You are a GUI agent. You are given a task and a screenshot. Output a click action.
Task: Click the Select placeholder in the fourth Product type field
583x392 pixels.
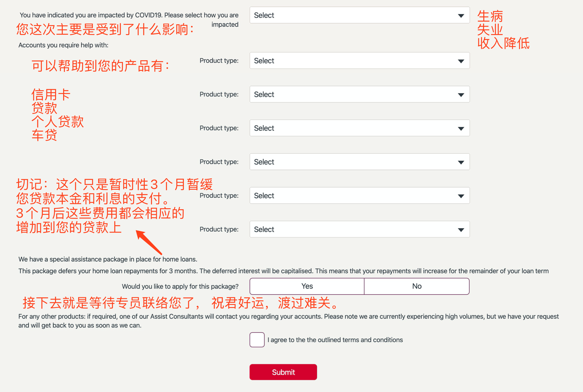click(264, 162)
